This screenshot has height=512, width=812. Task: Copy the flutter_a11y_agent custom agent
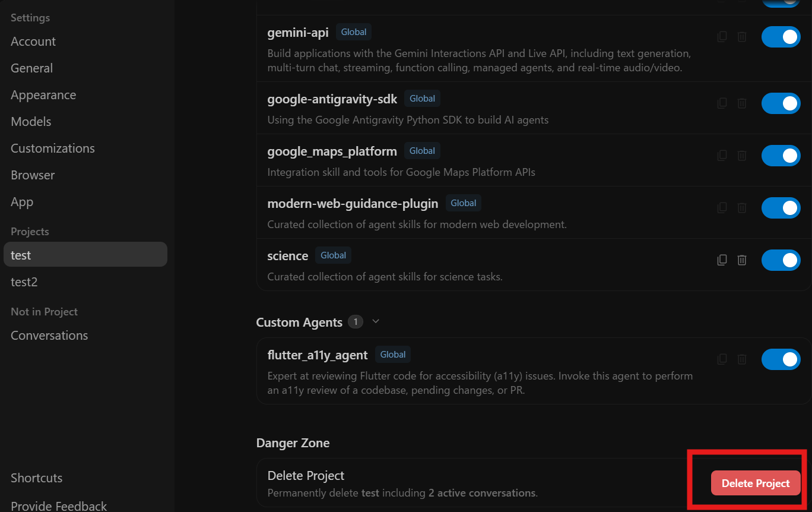(722, 359)
